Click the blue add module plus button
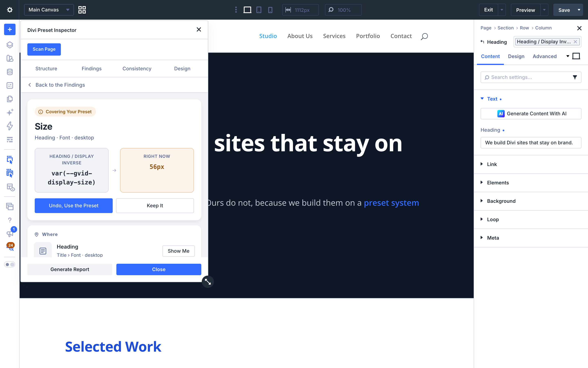 click(x=10, y=29)
